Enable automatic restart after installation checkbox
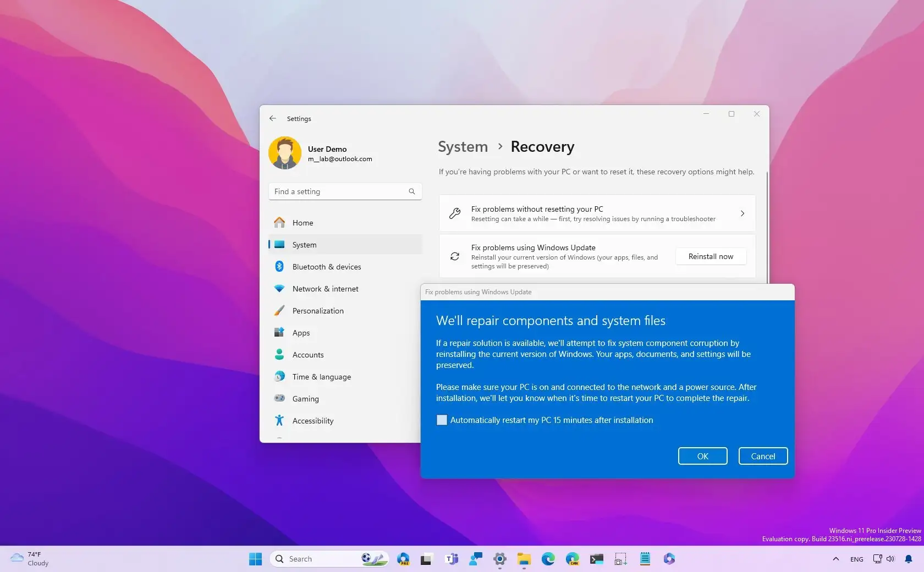924x572 pixels. 442,420
